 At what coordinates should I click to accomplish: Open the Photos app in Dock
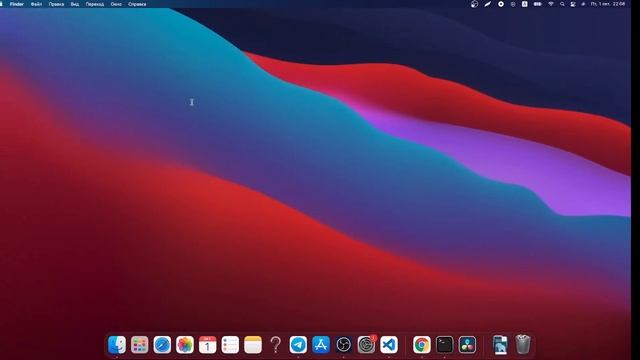pyautogui.click(x=185, y=345)
